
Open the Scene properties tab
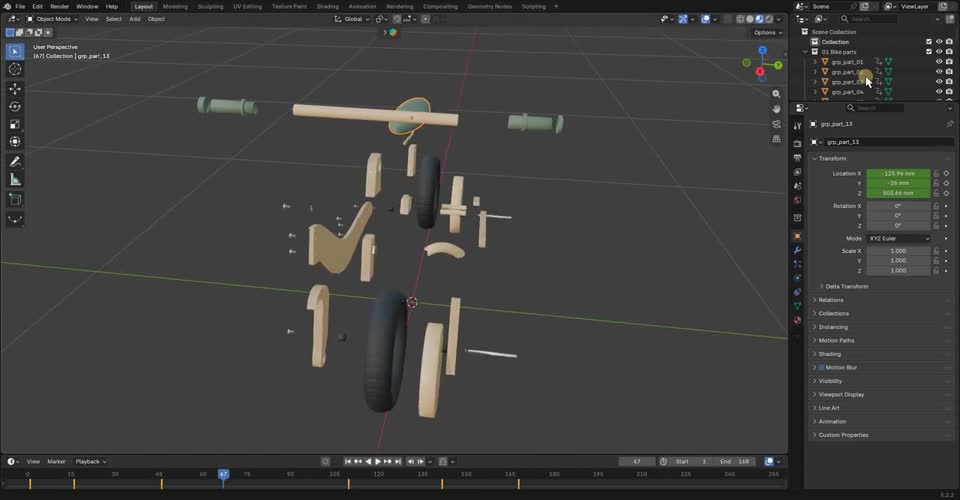click(x=797, y=186)
